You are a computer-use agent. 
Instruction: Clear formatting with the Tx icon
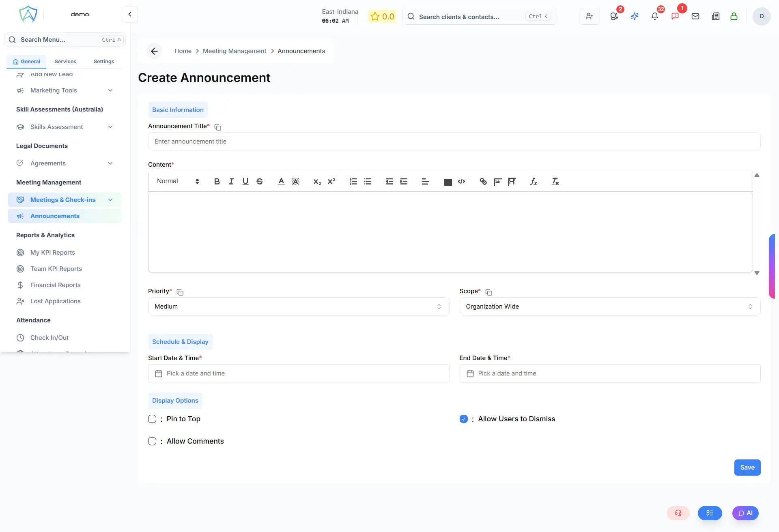[x=555, y=181]
